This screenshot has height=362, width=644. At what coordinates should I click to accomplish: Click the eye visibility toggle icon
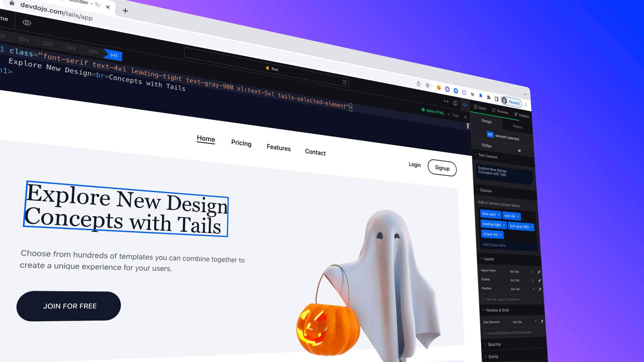pos(27,23)
